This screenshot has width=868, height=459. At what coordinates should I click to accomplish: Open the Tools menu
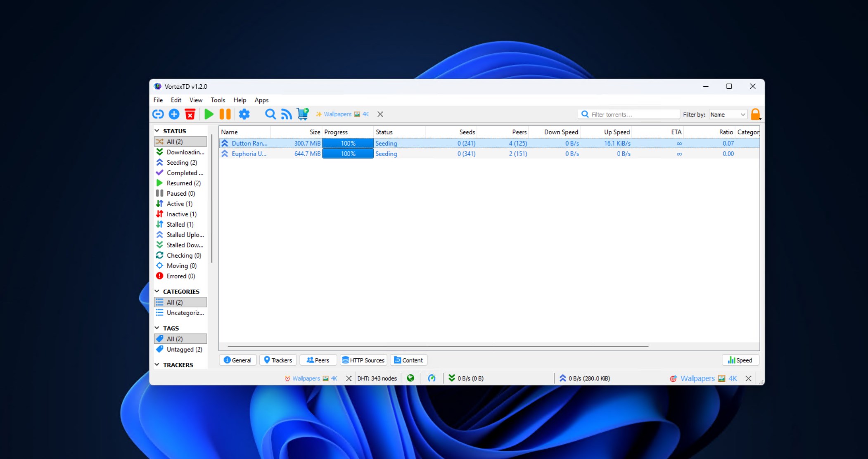[218, 100]
